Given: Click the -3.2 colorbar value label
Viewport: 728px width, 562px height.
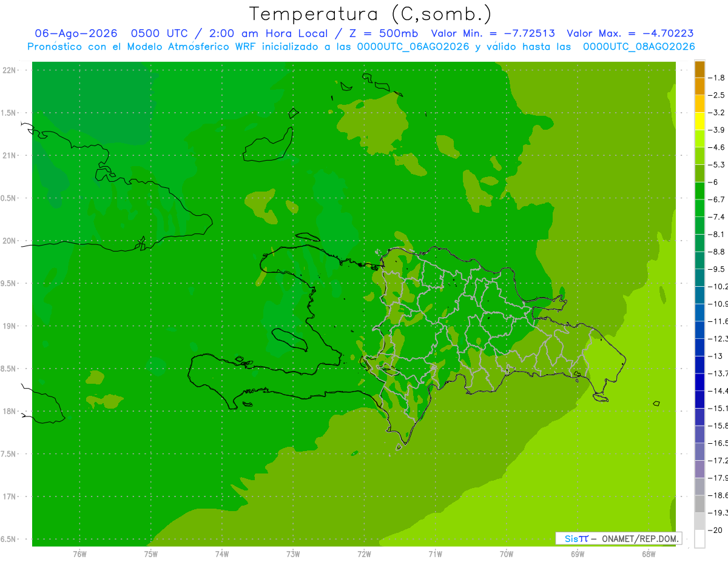Looking at the screenshot, I should [716, 113].
